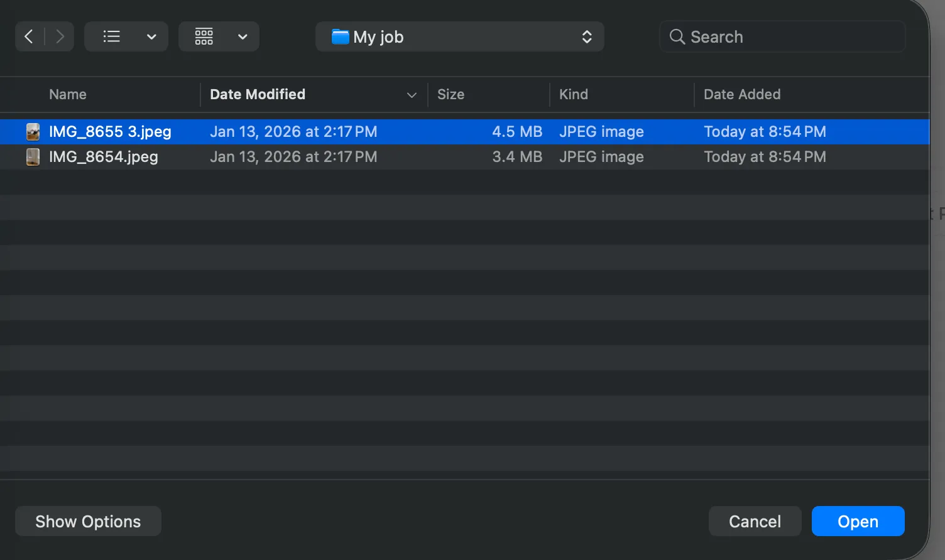Click JPEG image kind of IMG_8655 3.jpeg
Screen dimensions: 945x560
tap(601, 132)
